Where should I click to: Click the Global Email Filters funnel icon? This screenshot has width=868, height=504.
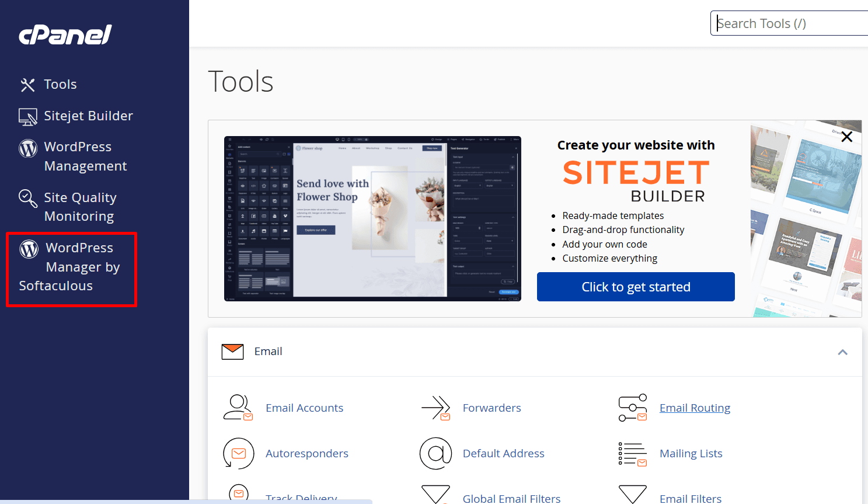[435, 495]
